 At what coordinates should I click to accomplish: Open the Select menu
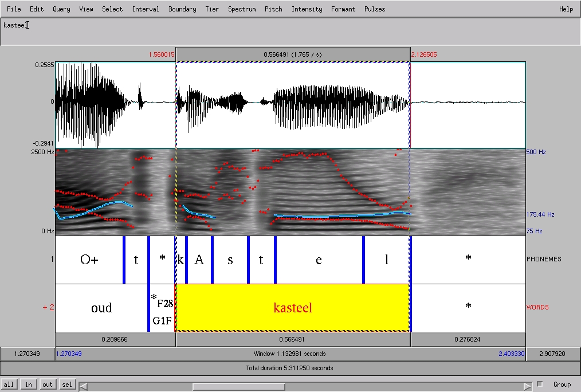tap(112, 9)
